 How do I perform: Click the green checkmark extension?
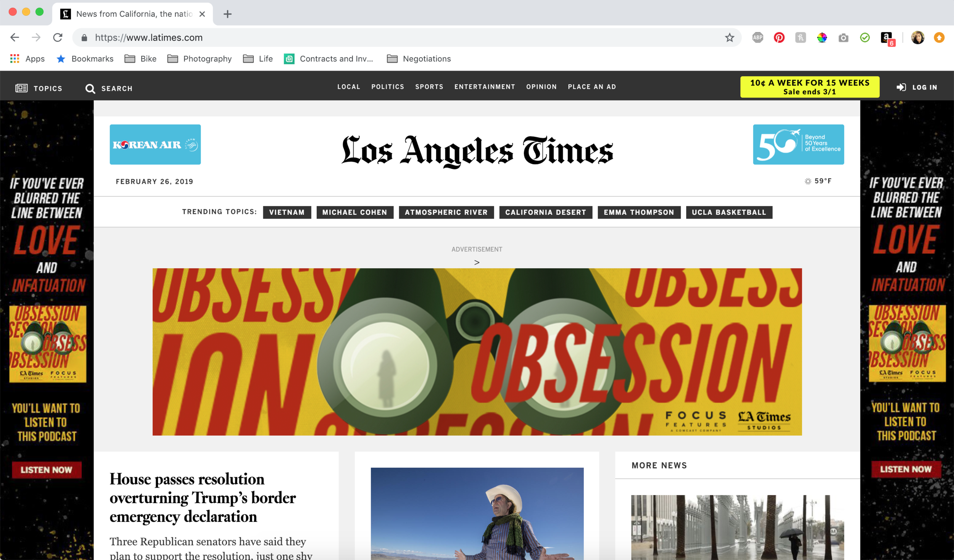tap(865, 37)
